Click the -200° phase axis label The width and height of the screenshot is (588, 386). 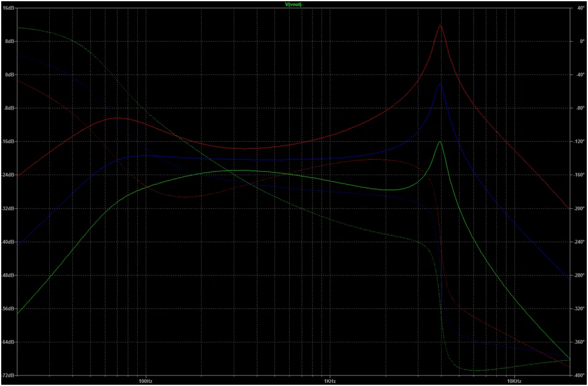pos(579,208)
